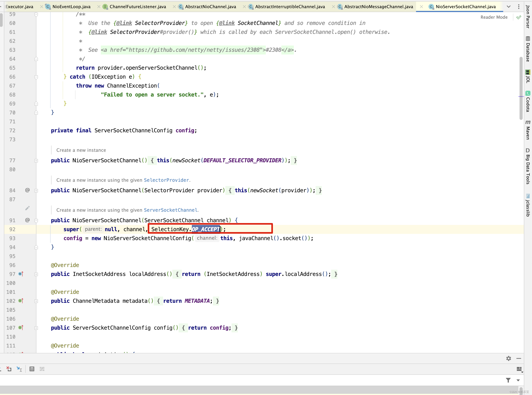Image resolution: width=532 pixels, height=395 pixels.
Task: Open Big Data Tools window
Action: click(528, 166)
